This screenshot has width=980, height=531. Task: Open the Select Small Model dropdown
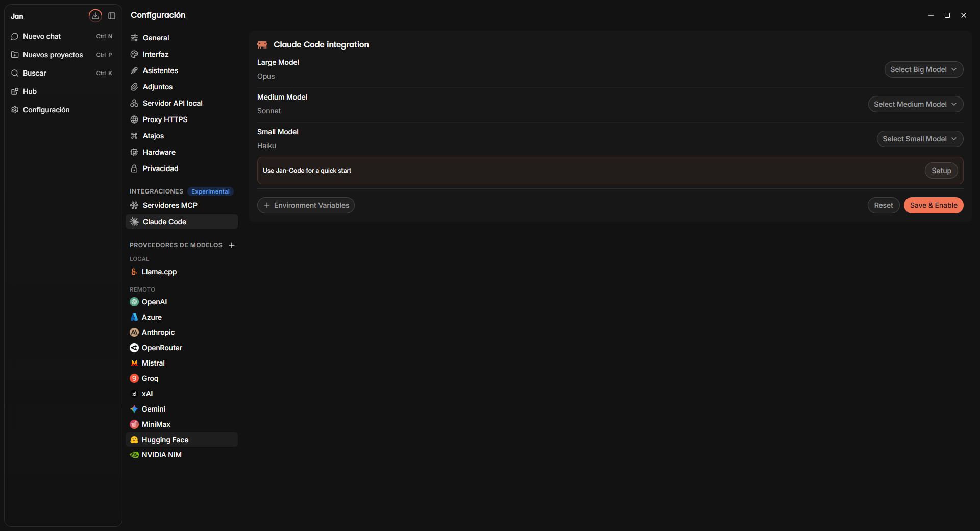pos(920,139)
